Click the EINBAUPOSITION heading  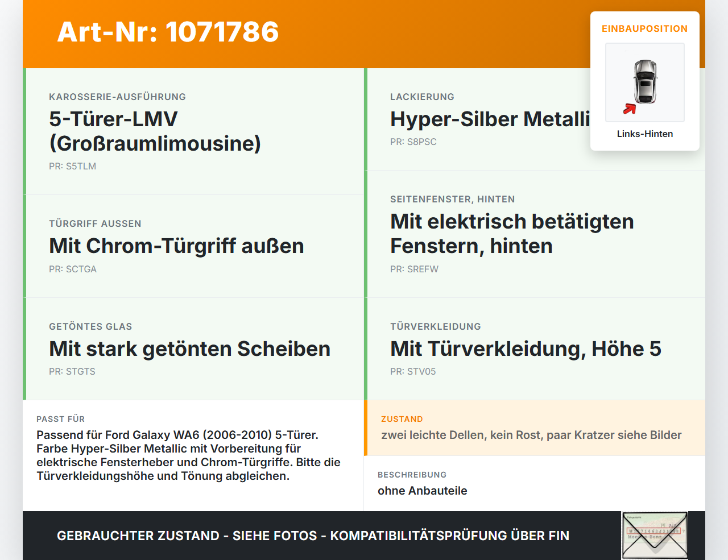(645, 29)
